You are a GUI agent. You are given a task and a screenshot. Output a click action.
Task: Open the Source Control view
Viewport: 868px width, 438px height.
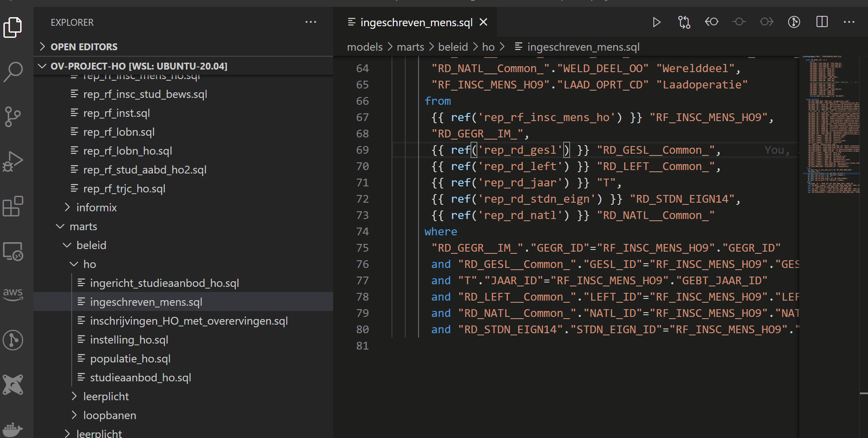(13, 116)
